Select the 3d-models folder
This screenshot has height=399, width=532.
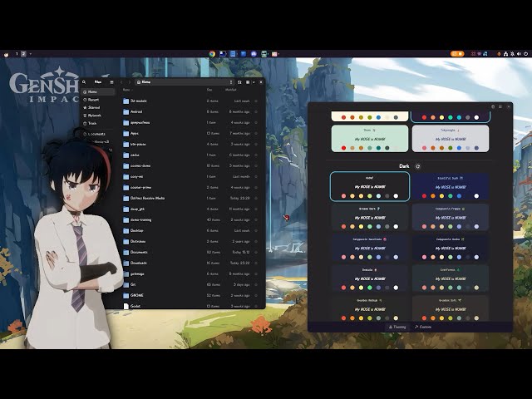pos(192,101)
